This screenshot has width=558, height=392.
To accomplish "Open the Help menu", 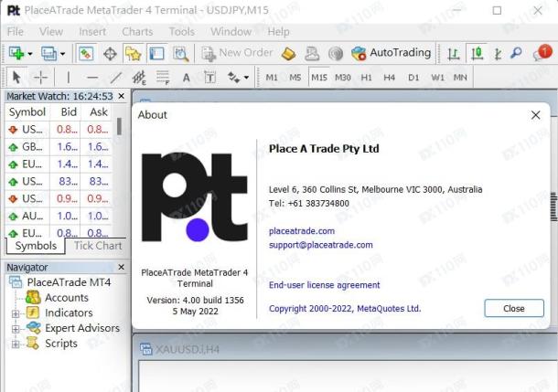I will pos(278,32).
